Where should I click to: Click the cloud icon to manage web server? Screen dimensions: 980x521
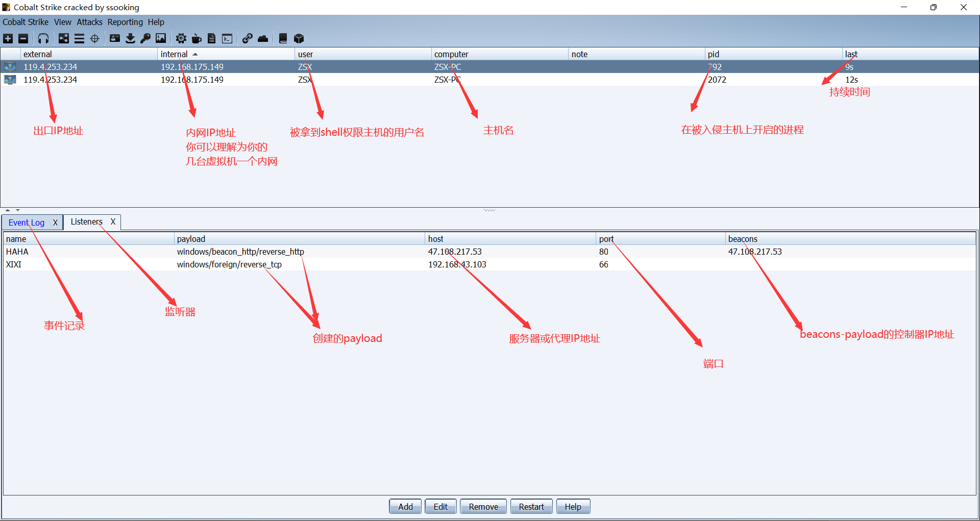pyautogui.click(x=263, y=39)
